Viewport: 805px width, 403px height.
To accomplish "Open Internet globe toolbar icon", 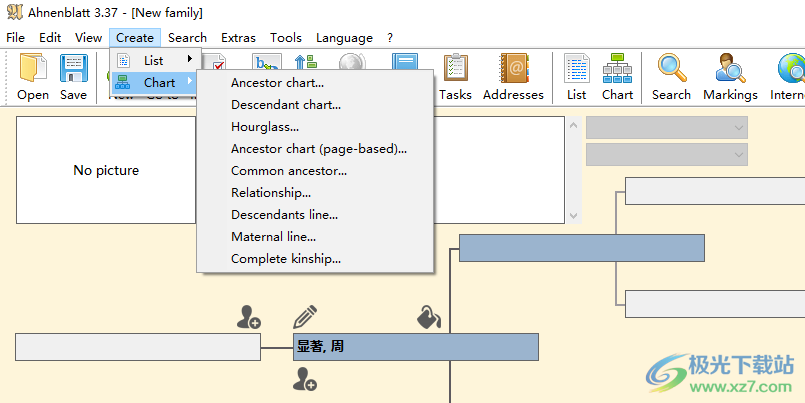I will [x=789, y=77].
